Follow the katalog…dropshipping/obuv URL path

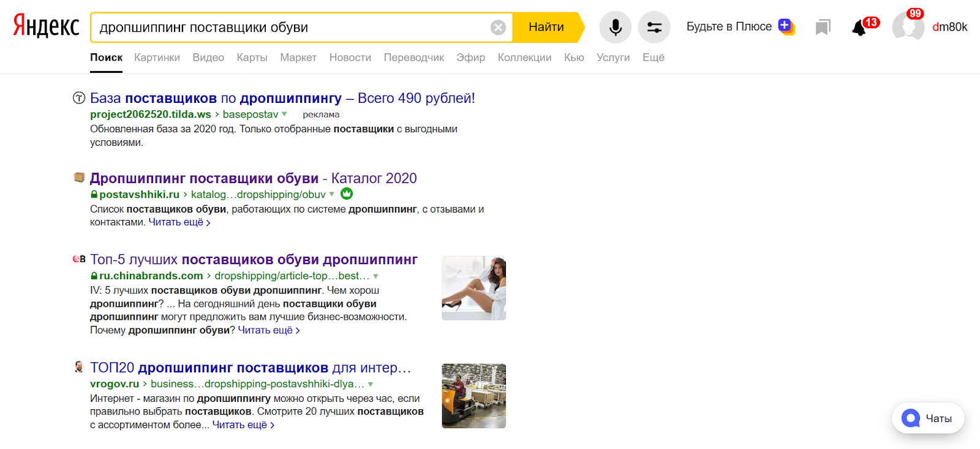[x=258, y=195]
